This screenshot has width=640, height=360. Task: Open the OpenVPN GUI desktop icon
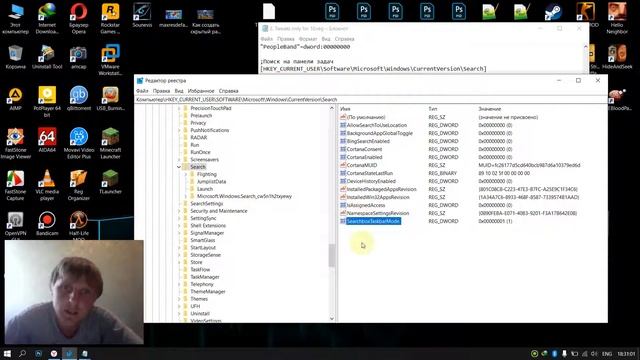16,226
